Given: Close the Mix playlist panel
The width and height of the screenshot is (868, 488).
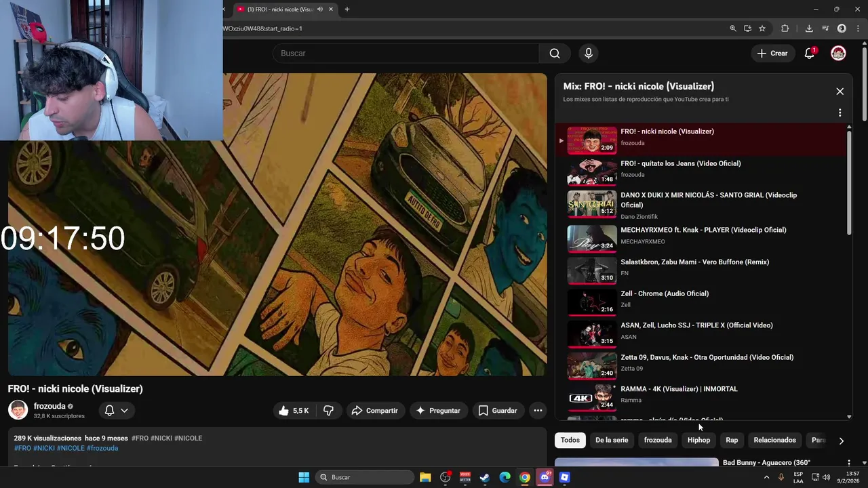Looking at the screenshot, I should [840, 91].
